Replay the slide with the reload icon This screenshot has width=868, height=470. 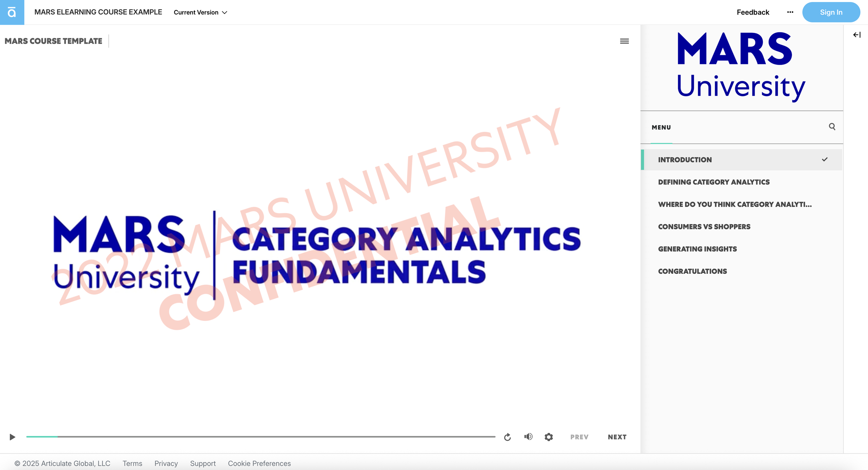coord(507,437)
